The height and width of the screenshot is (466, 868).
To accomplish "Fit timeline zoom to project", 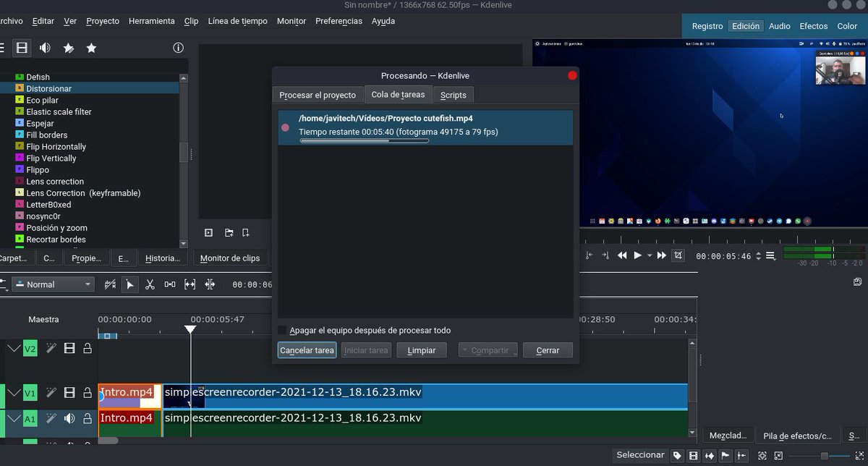I will (x=762, y=456).
